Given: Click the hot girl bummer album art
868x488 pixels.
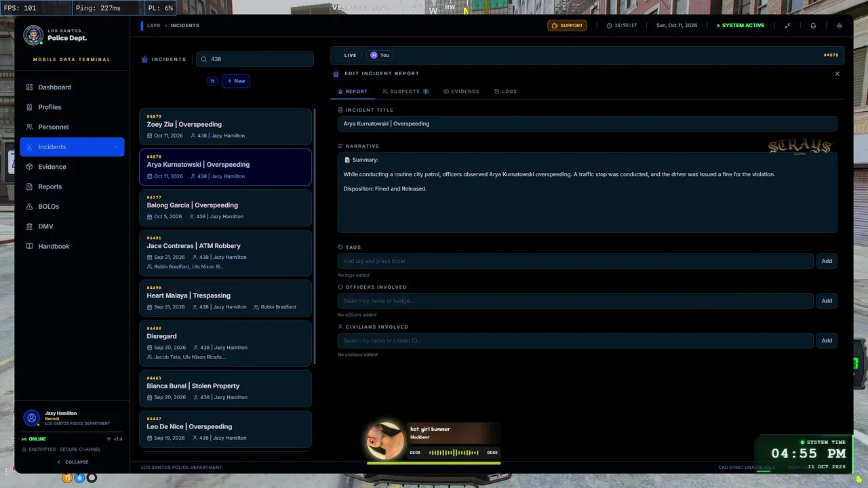Looking at the screenshot, I should pyautogui.click(x=385, y=441).
